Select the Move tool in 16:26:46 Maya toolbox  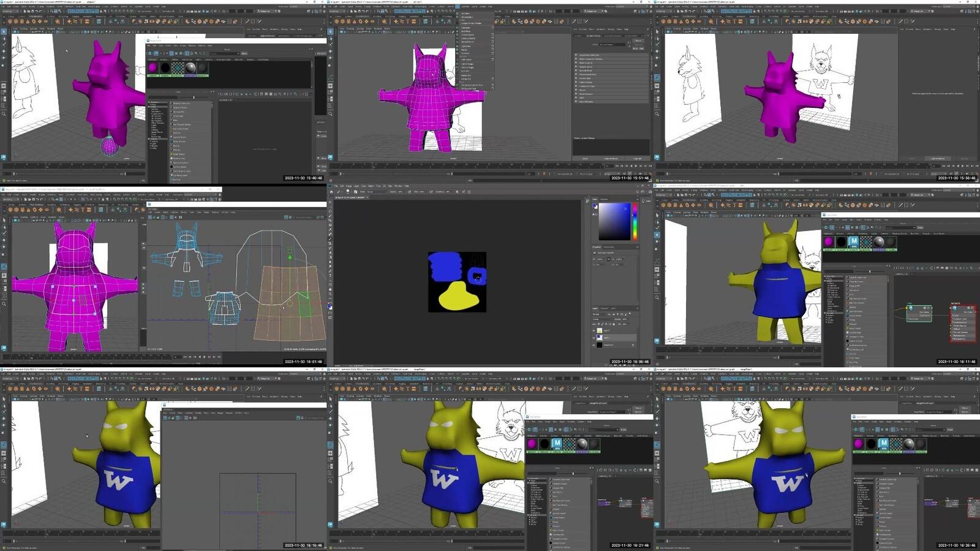(x=657, y=419)
